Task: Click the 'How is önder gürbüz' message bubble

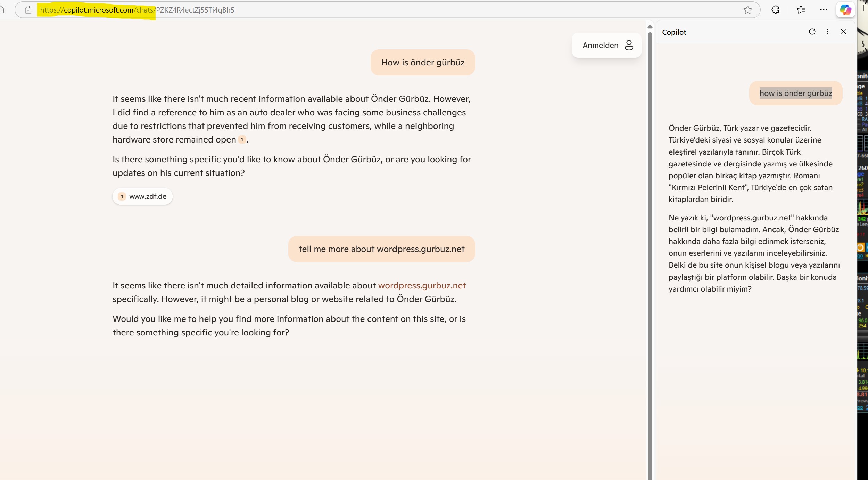Action: point(423,62)
